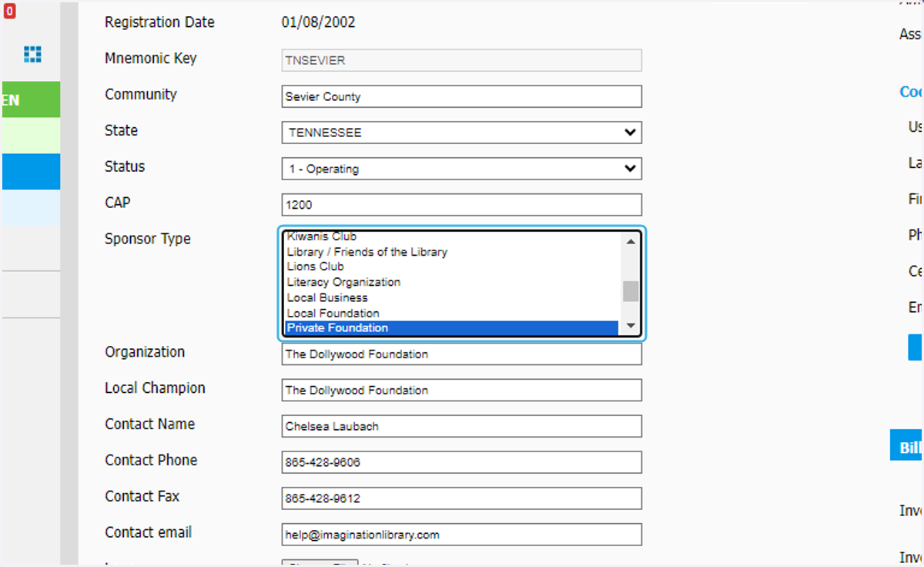The width and height of the screenshot is (924, 567).
Task: Click the red notification badge showing 0
Action: 9,11
